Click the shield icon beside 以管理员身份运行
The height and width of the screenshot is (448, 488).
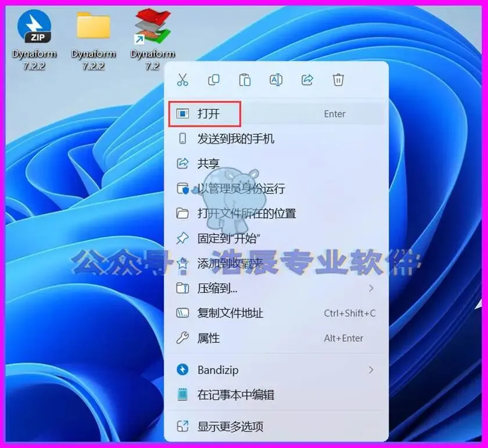(182, 189)
